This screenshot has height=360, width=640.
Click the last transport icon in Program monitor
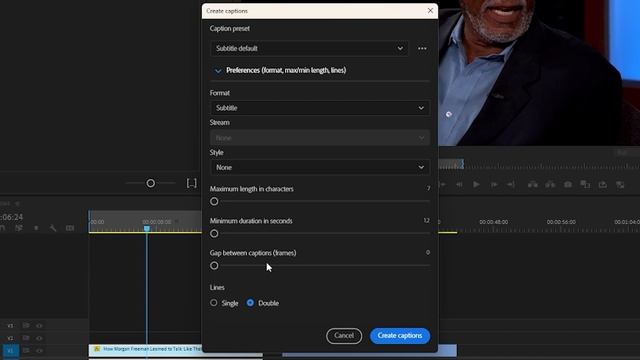tap(620, 184)
